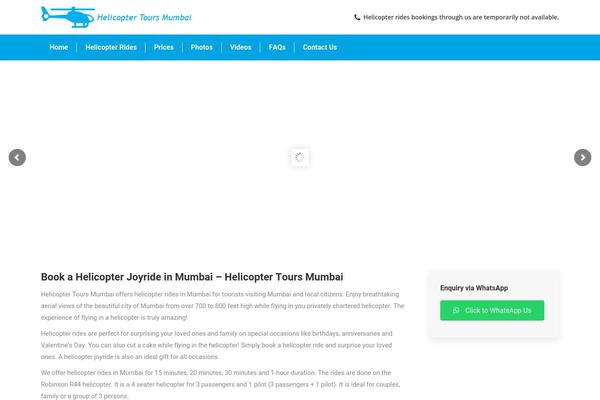Click the slider loading spinner
The width and height of the screenshot is (600, 400).
tap(300, 157)
